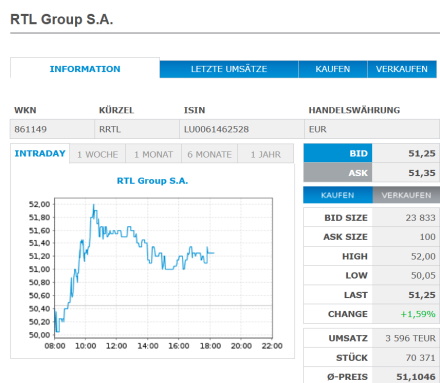Click the 52,00 price axis label
This screenshot has height=383, width=440.
(39, 204)
